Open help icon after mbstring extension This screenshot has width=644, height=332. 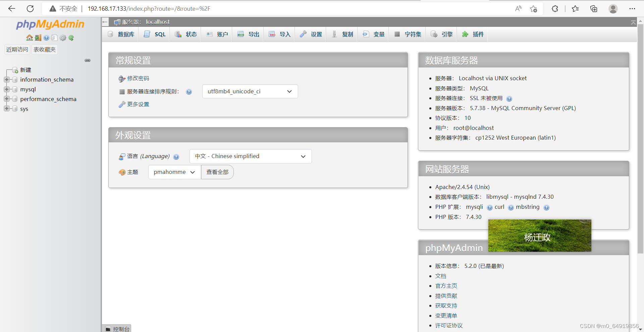pyautogui.click(x=546, y=207)
